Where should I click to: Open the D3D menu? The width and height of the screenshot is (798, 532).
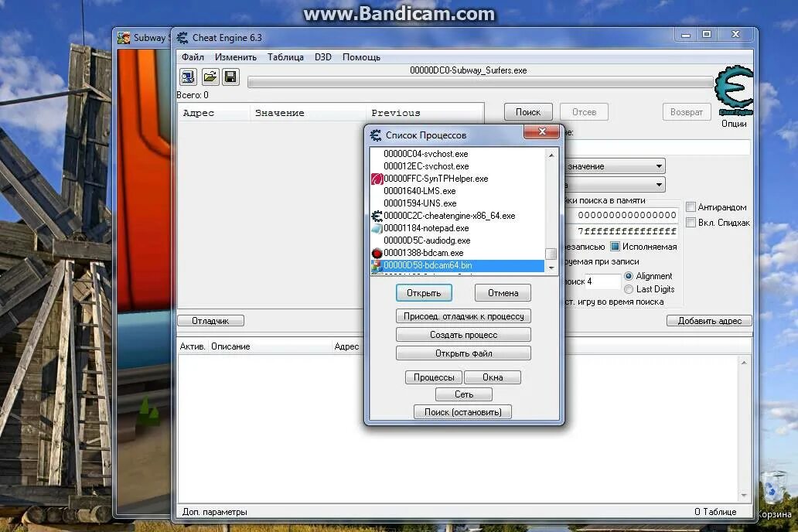coord(323,57)
